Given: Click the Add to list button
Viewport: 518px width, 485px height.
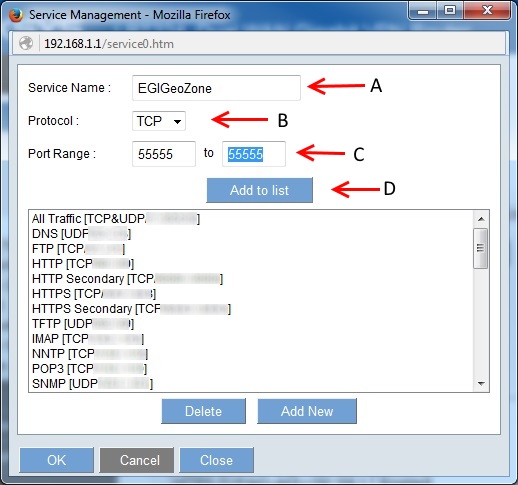Looking at the screenshot, I should pos(259,190).
